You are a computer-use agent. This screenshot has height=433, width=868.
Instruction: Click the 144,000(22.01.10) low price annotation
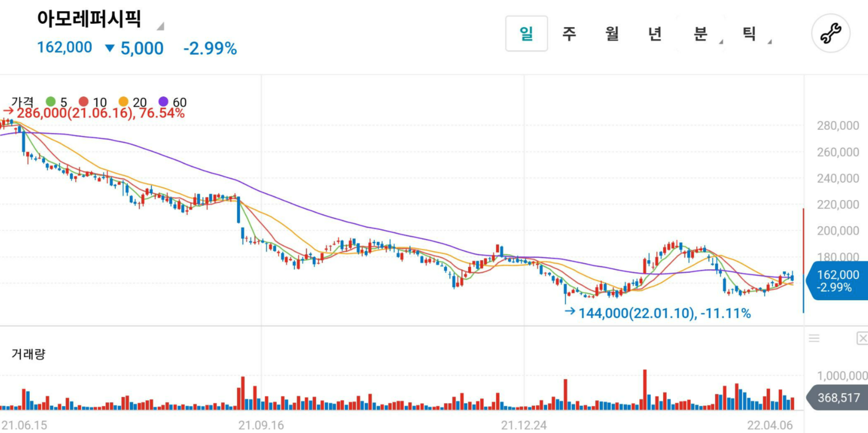(658, 313)
